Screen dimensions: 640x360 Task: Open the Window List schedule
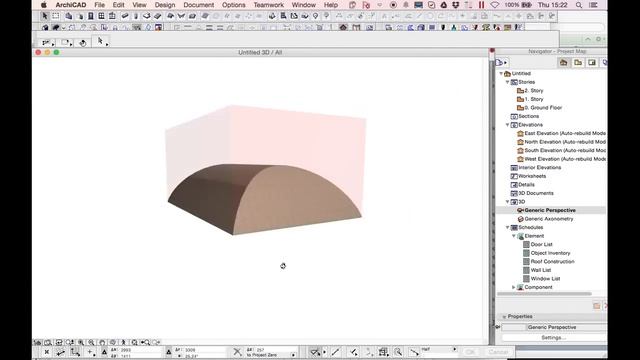tap(545, 279)
